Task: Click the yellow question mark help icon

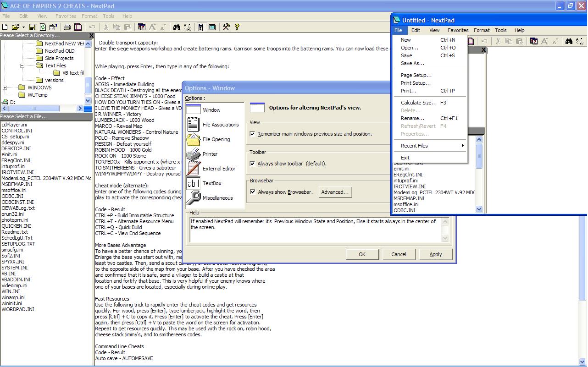Action: click(x=237, y=27)
